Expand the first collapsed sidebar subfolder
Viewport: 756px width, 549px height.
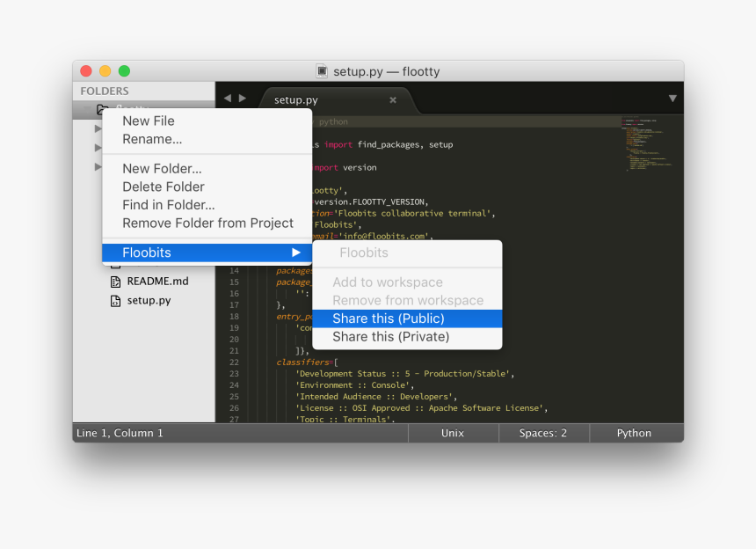coord(98,128)
